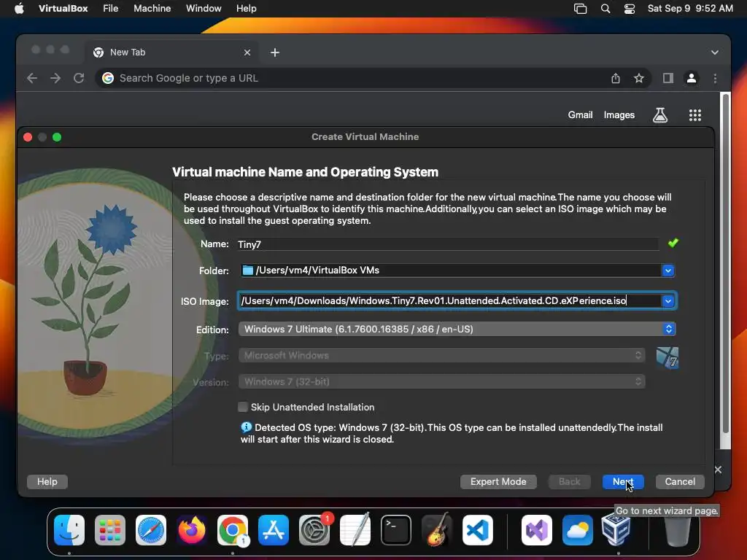Click the Chrome forward arrow

click(55, 78)
